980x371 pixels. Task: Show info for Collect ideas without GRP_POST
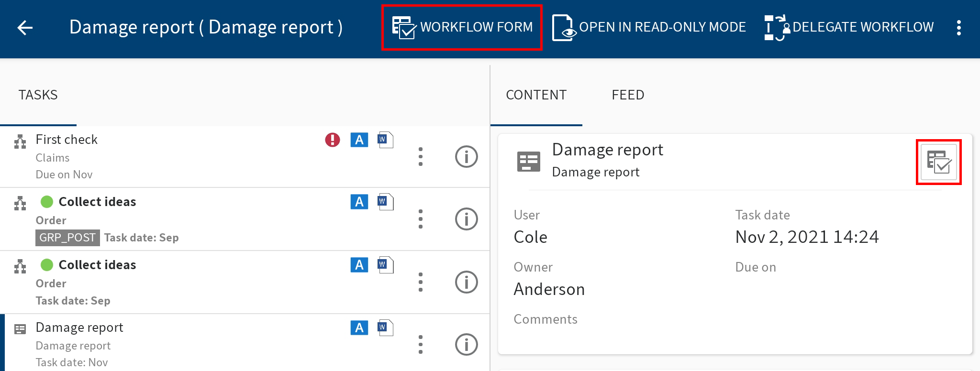click(x=467, y=282)
